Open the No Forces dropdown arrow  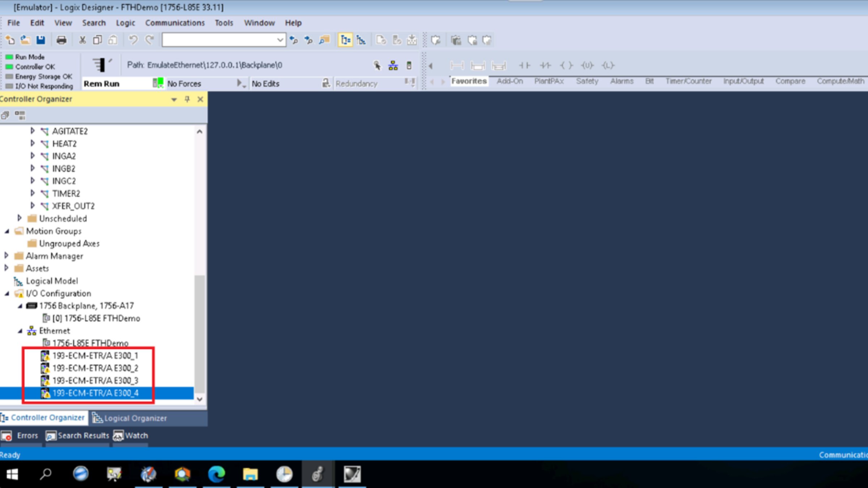coord(241,84)
